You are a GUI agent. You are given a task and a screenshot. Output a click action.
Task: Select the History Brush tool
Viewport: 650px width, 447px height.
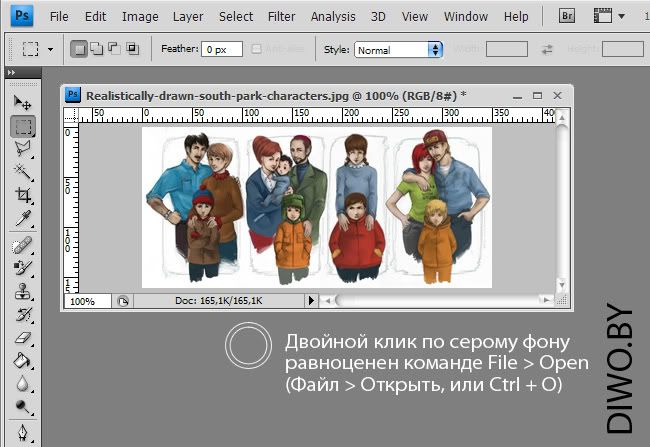22,314
